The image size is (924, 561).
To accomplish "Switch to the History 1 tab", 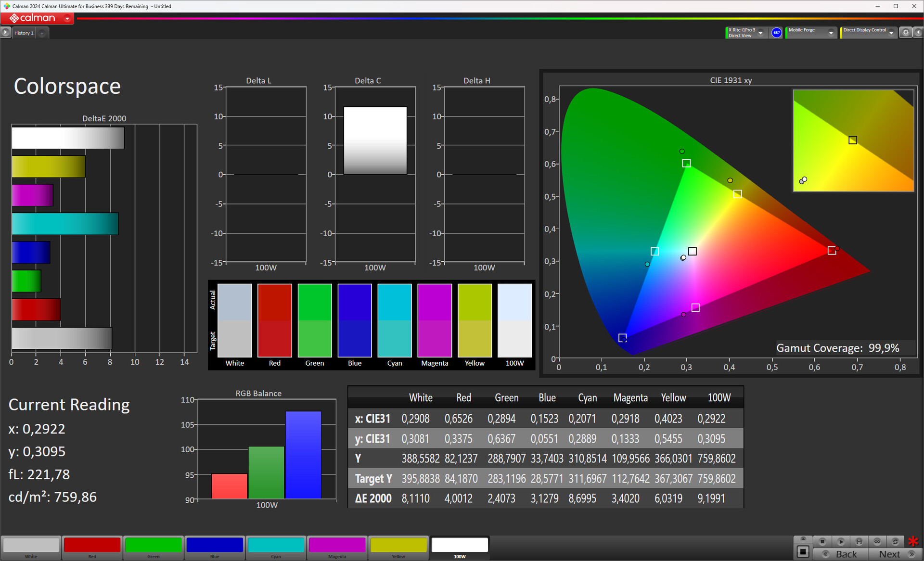I will (24, 33).
